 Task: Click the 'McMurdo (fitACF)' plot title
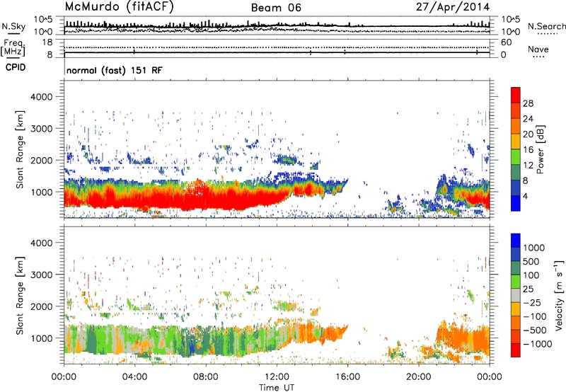119,7
